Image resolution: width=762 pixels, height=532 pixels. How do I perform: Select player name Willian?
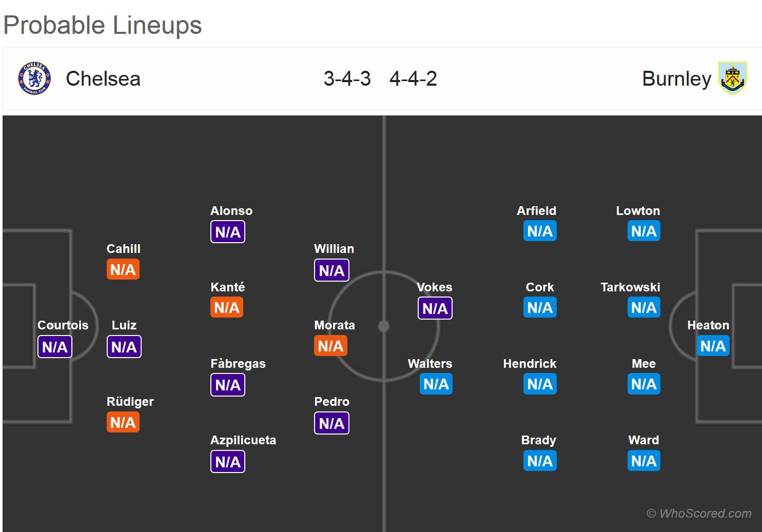[x=334, y=249]
